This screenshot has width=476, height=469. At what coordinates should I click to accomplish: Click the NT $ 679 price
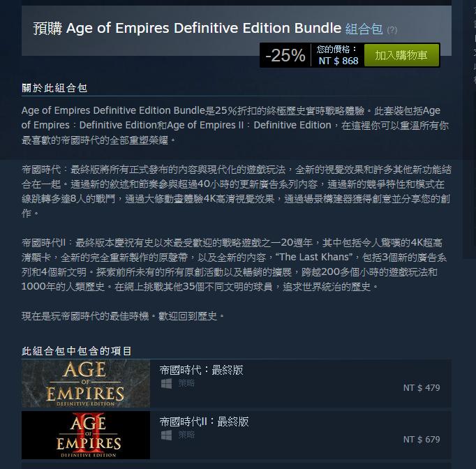pyautogui.click(x=422, y=439)
